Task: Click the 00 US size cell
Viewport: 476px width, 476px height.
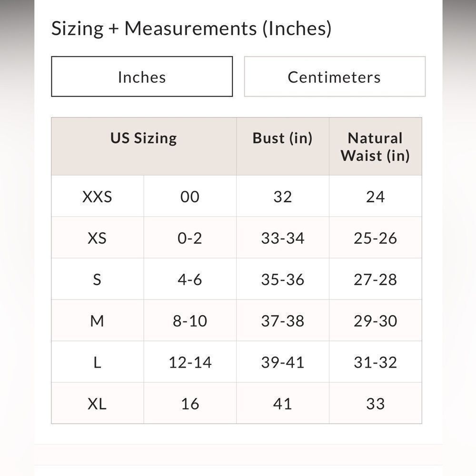Action: pos(190,196)
